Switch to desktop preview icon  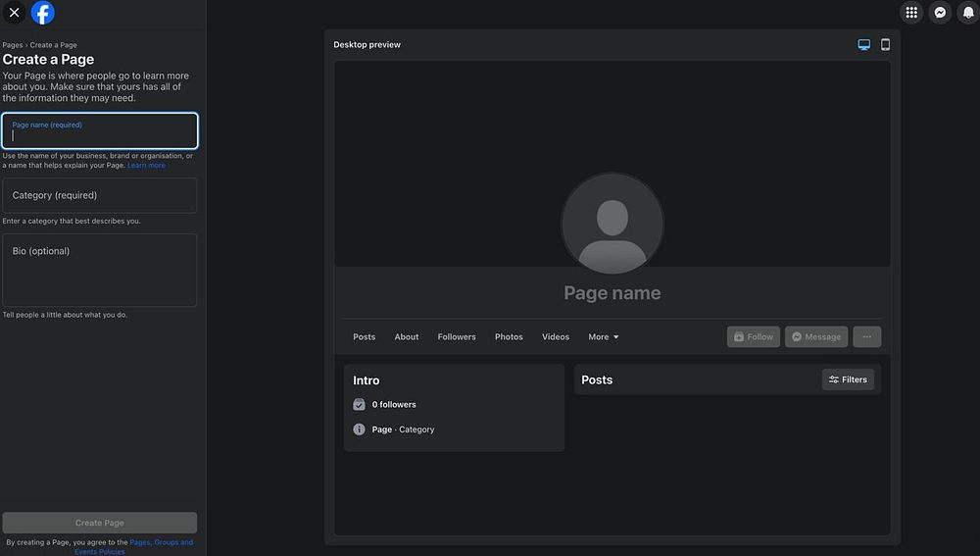pos(863,44)
